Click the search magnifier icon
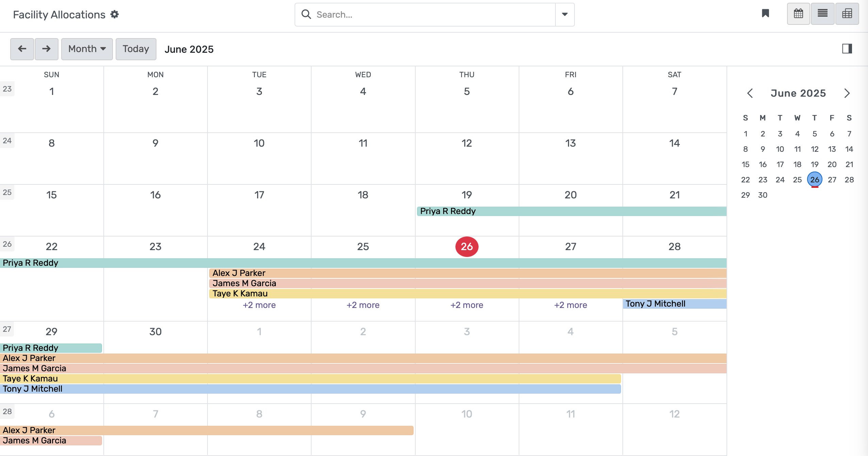The width and height of the screenshot is (868, 456). (306, 14)
